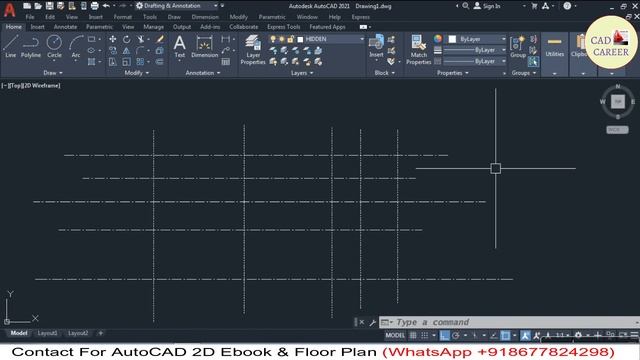Image resolution: width=640 pixels, height=360 pixels.
Task: Select the Line tool
Action: point(11,46)
